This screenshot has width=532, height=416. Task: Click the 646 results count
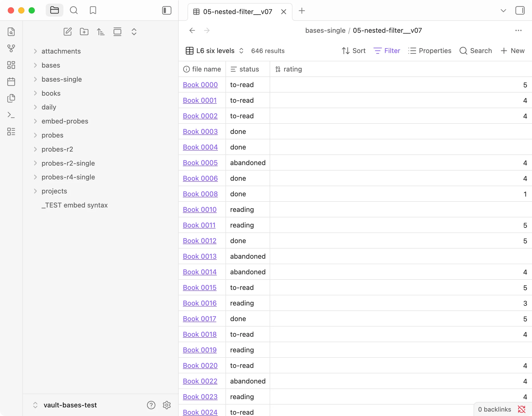click(x=268, y=51)
